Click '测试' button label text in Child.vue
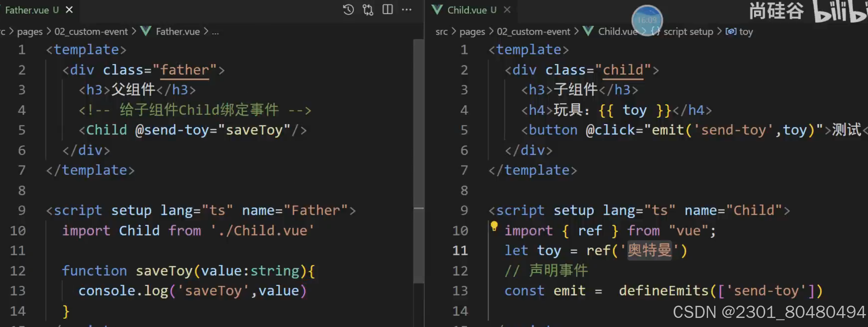This screenshot has width=868, height=327. click(847, 130)
